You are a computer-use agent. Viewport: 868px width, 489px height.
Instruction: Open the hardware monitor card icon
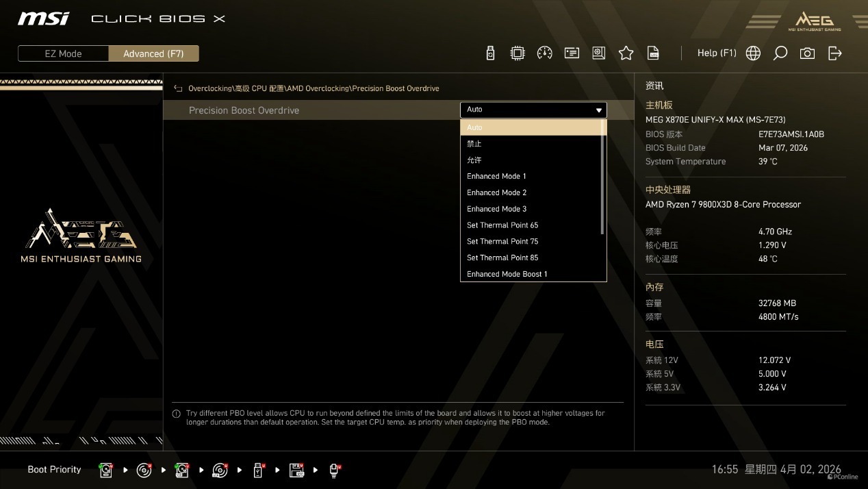coord(572,53)
